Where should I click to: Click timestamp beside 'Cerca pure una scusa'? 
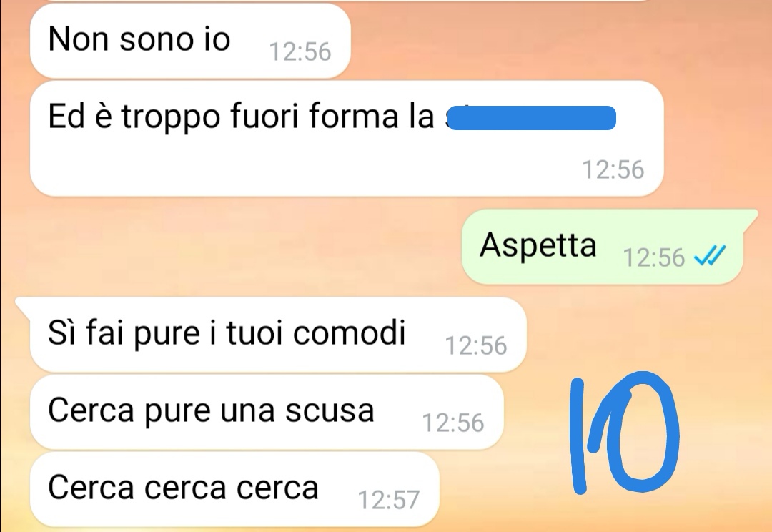tap(453, 423)
